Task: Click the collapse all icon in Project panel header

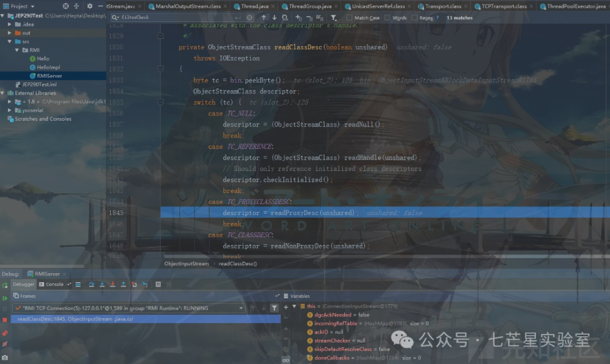Action: 76,6
